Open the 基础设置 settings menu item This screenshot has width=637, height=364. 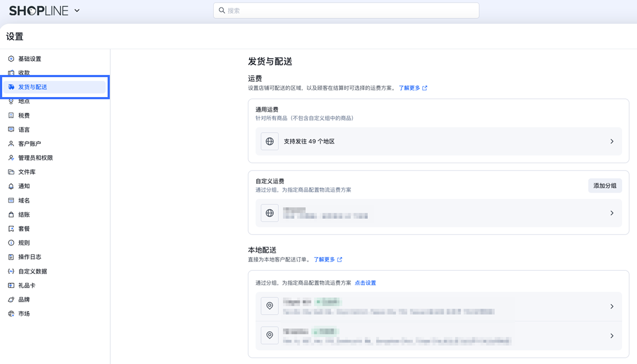[30, 59]
